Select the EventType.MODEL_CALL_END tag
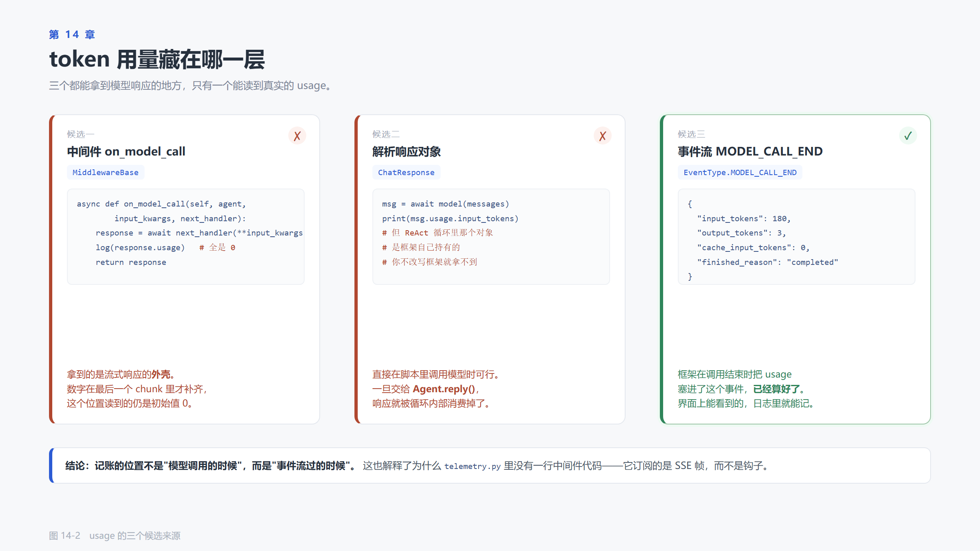Viewport: 980px width, 551px height. (x=740, y=172)
